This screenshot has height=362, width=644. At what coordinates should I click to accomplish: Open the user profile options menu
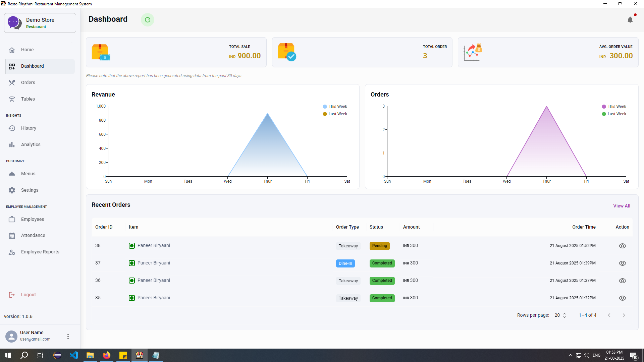tap(68, 336)
